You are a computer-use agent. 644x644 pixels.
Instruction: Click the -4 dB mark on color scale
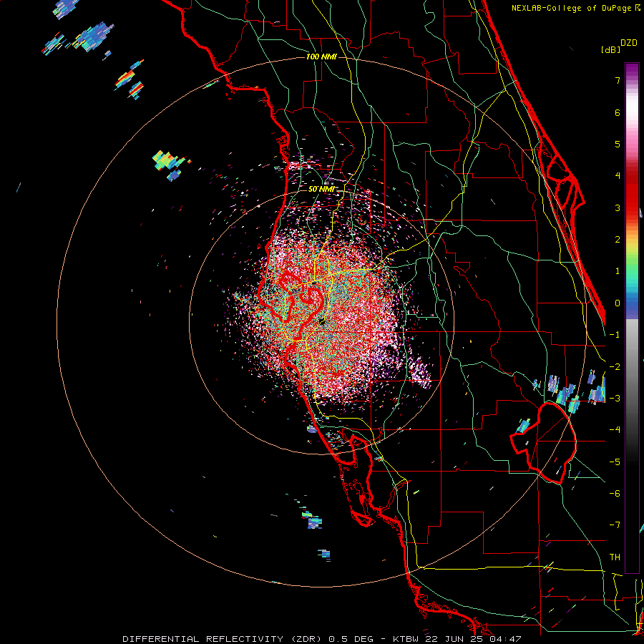615,430
